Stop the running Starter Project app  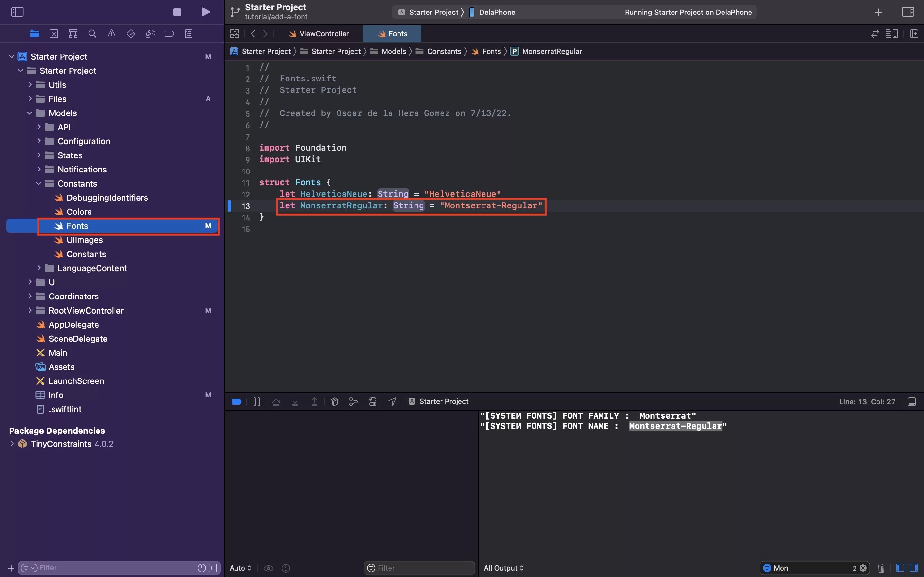click(177, 12)
